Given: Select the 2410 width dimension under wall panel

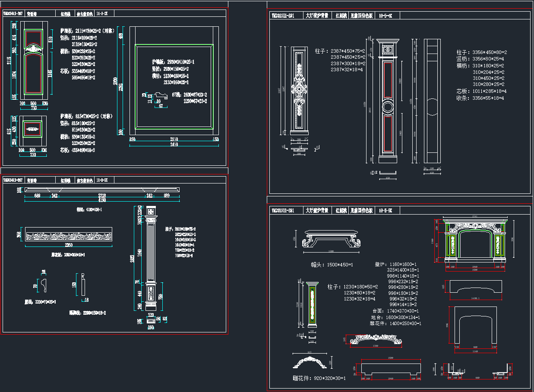Looking at the screenshot, I should point(173,145).
